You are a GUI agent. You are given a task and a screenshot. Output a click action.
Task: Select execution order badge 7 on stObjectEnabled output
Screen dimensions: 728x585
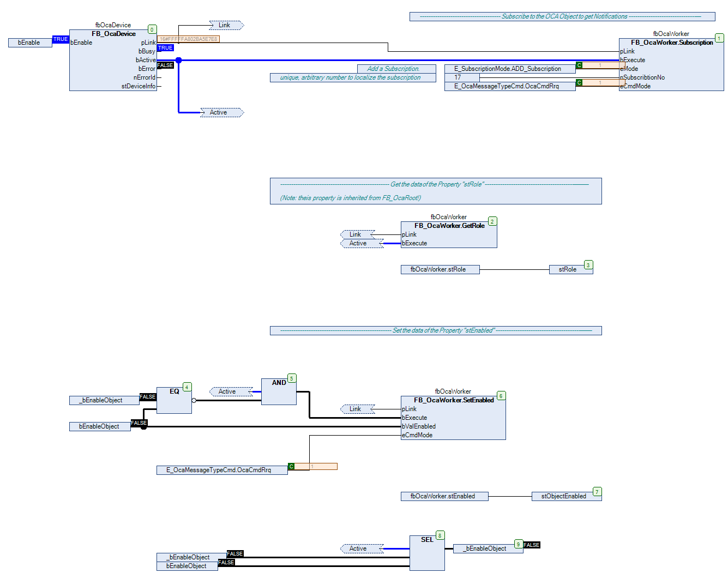(x=597, y=492)
